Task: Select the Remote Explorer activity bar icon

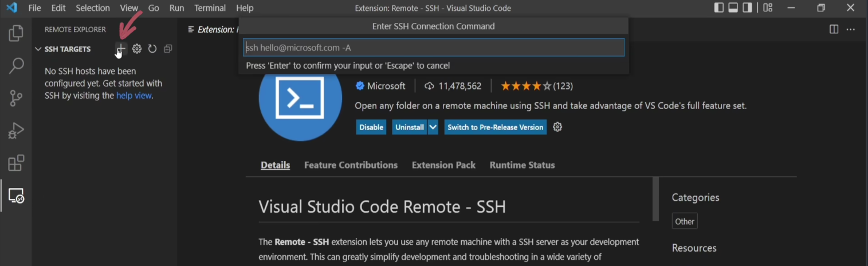Action: coord(16,196)
